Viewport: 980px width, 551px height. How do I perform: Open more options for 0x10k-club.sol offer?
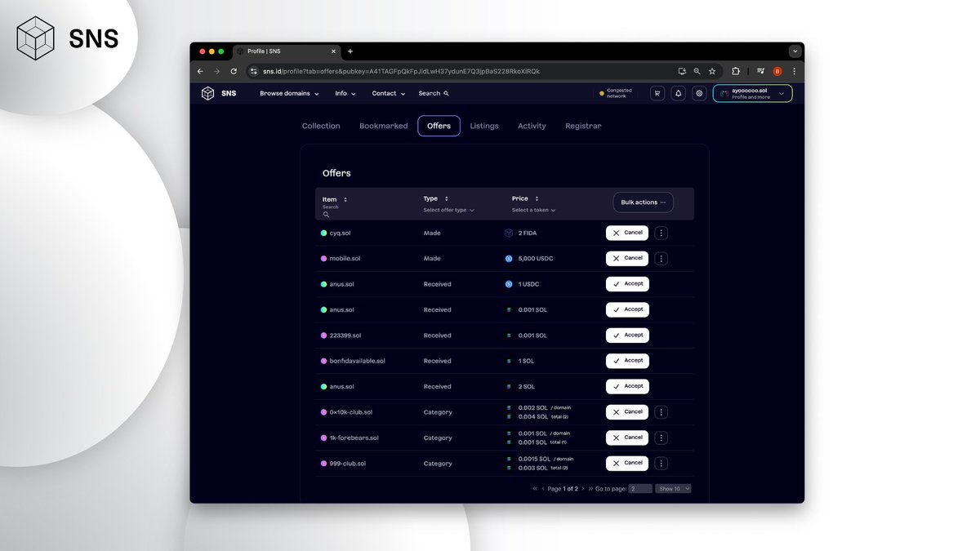661,412
